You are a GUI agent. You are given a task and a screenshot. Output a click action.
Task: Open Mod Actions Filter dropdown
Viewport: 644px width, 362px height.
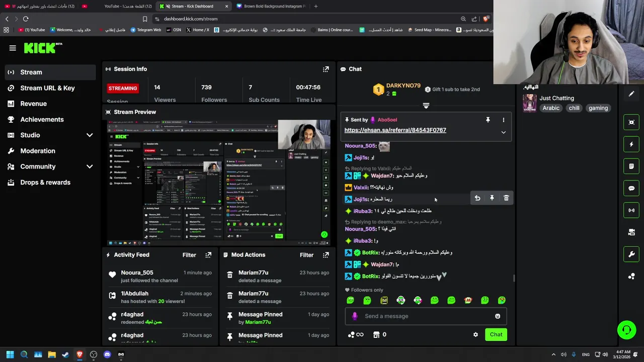coord(307,255)
